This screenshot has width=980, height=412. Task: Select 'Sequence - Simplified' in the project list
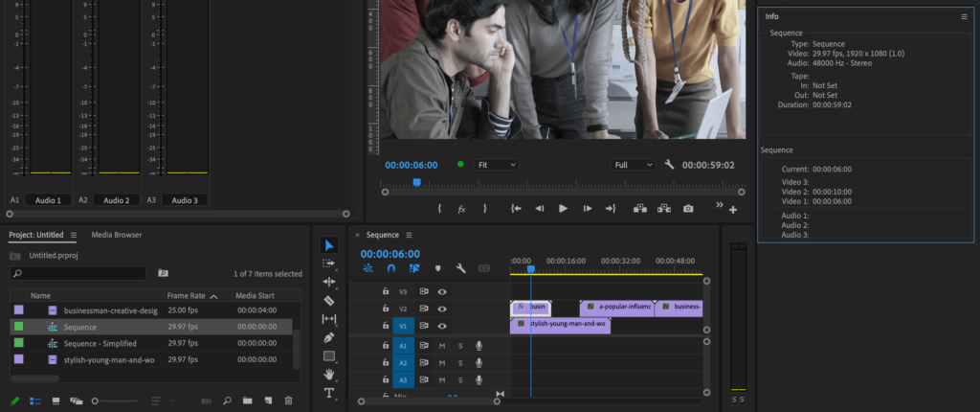[100, 343]
